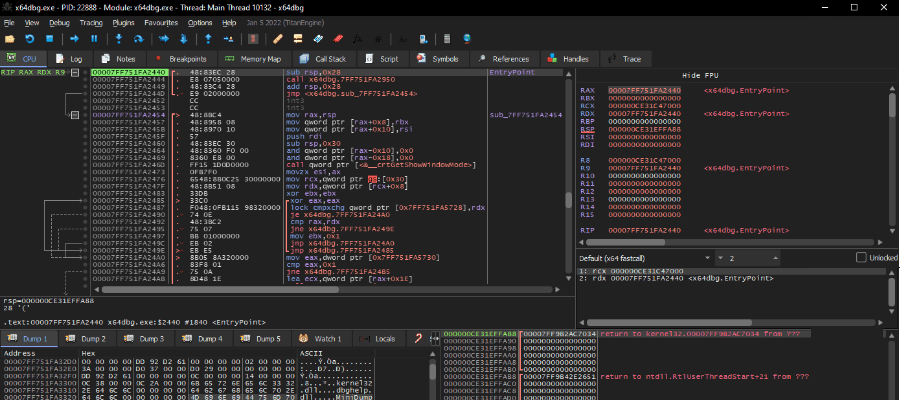Viewport: 900px width, 400px height.
Task: Open the Default (x64 fastcall) calling convention dropdown
Action: pyautogui.click(x=645, y=258)
